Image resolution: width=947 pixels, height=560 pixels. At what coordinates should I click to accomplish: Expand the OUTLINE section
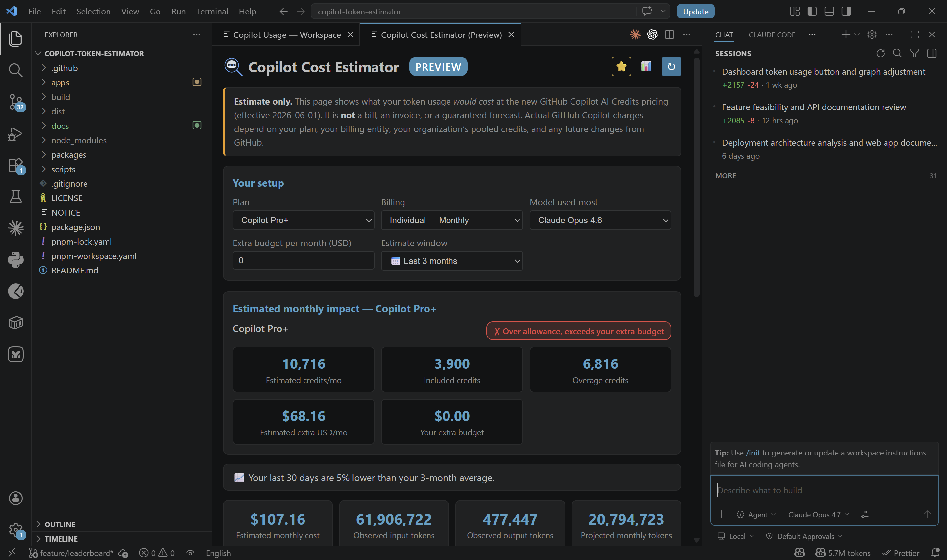tap(122, 524)
